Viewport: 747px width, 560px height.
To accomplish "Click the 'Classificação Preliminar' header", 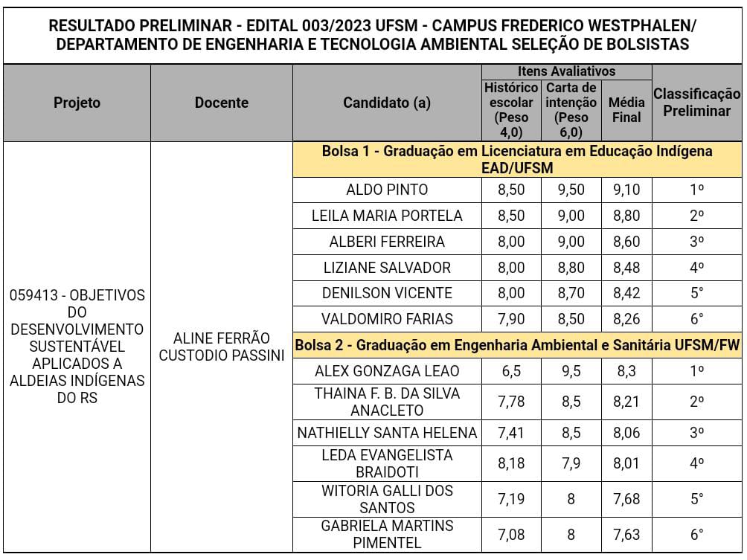I will 696,103.
